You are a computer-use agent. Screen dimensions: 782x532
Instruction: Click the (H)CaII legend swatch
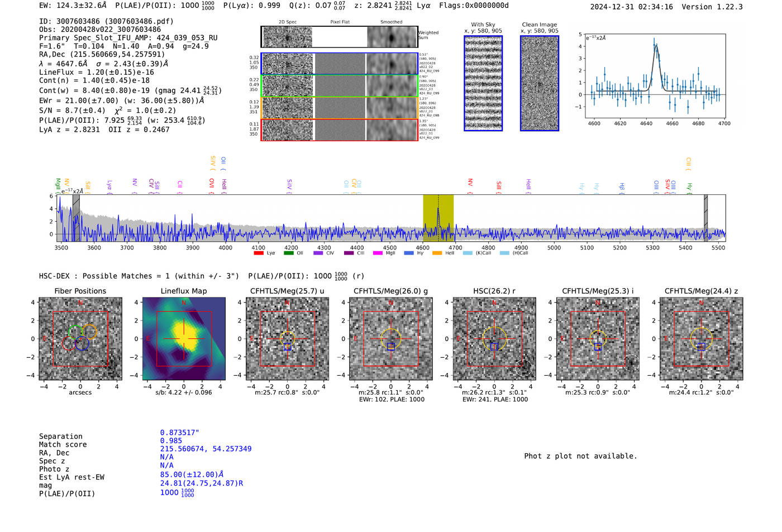point(505,253)
